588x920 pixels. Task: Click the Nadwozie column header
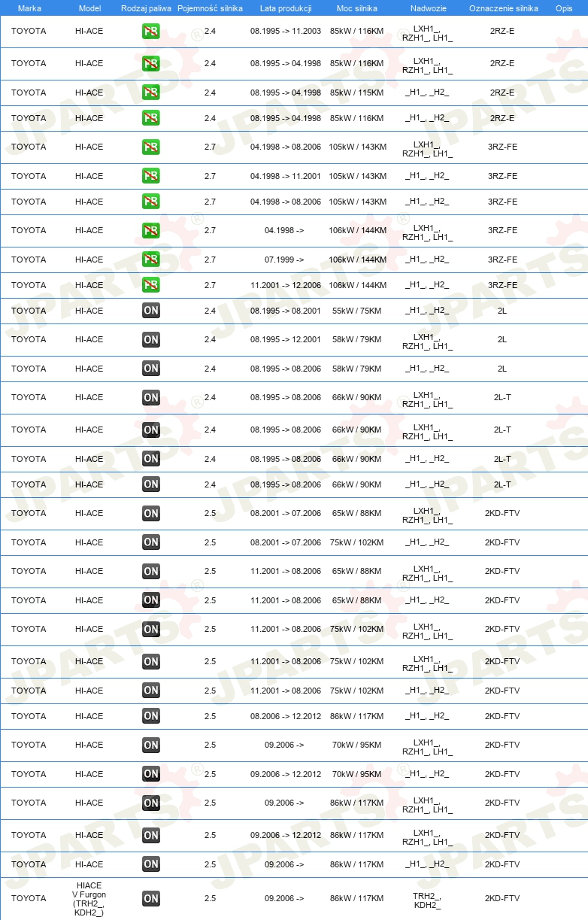click(x=427, y=8)
